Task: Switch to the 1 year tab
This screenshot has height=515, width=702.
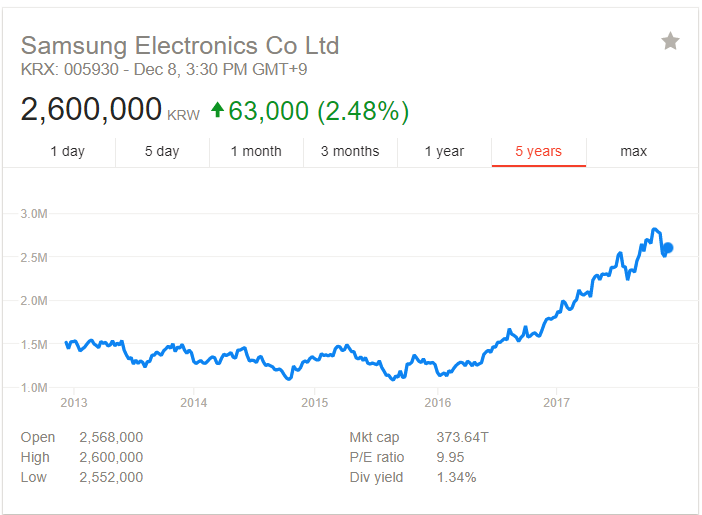Action: pyautogui.click(x=444, y=151)
